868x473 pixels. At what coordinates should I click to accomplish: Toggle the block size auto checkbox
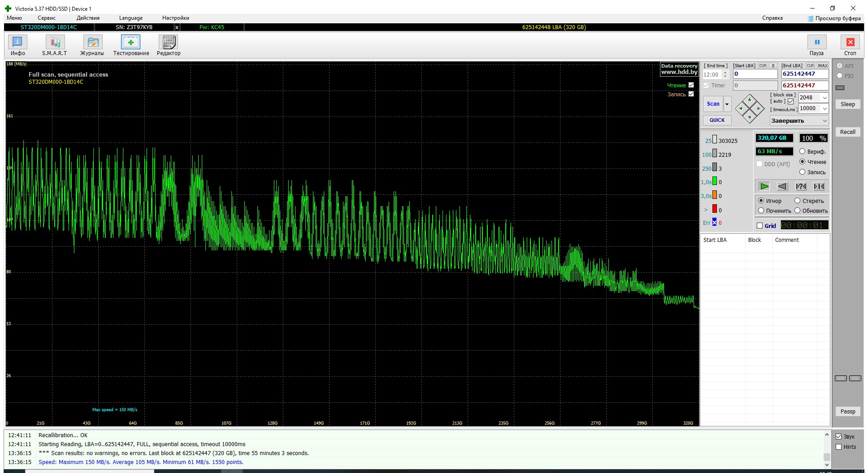point(791,102)
